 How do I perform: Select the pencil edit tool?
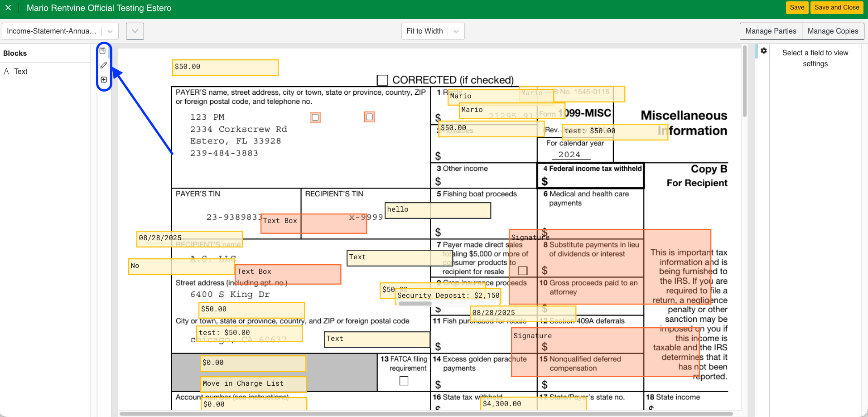(104, 65)
